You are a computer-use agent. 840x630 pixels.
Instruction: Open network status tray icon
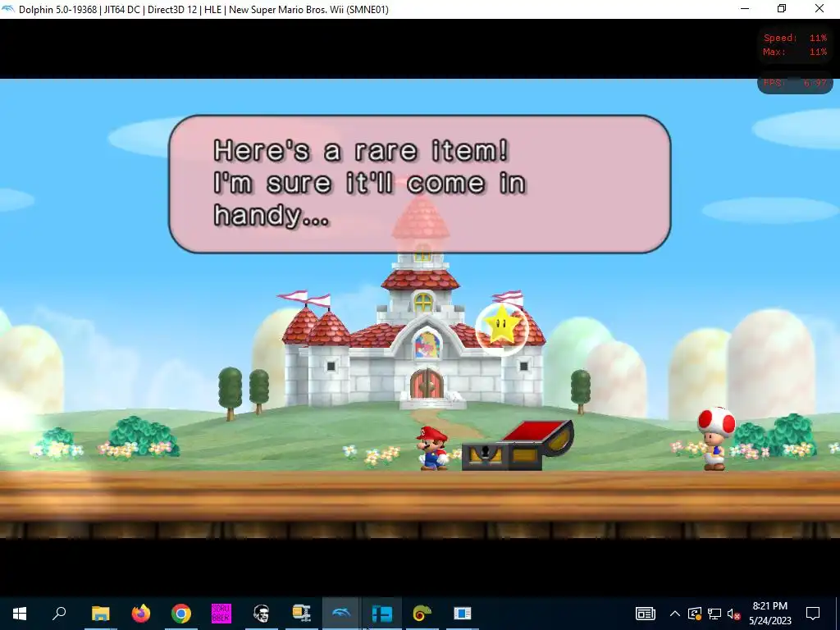pyautogui.click(x=714, y=614)
